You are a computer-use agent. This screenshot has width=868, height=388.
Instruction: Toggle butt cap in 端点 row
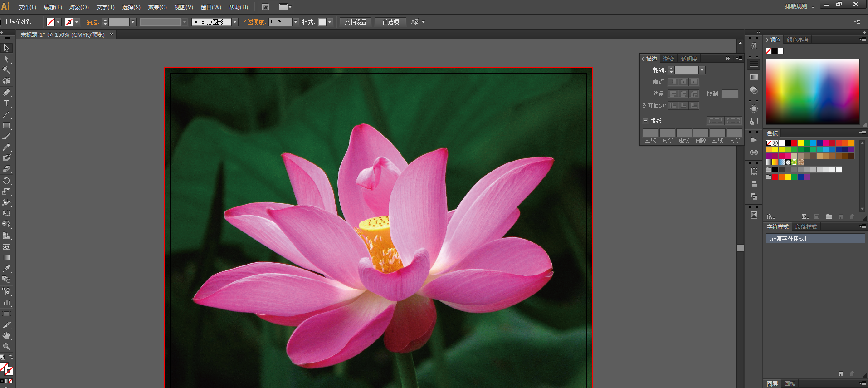click(673, 82)
